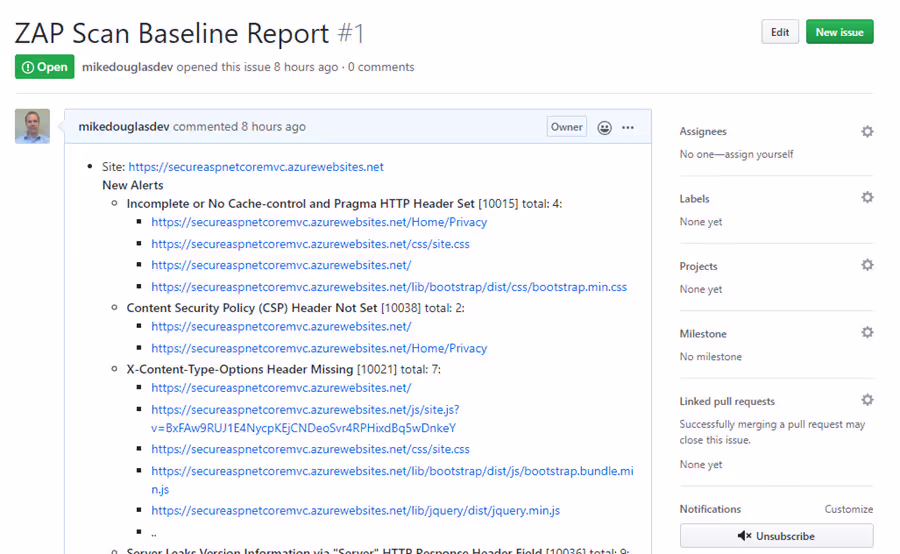Open the Linked pull requests gear
This screenshot has width=900, height=554.
(x=867, y=400)
